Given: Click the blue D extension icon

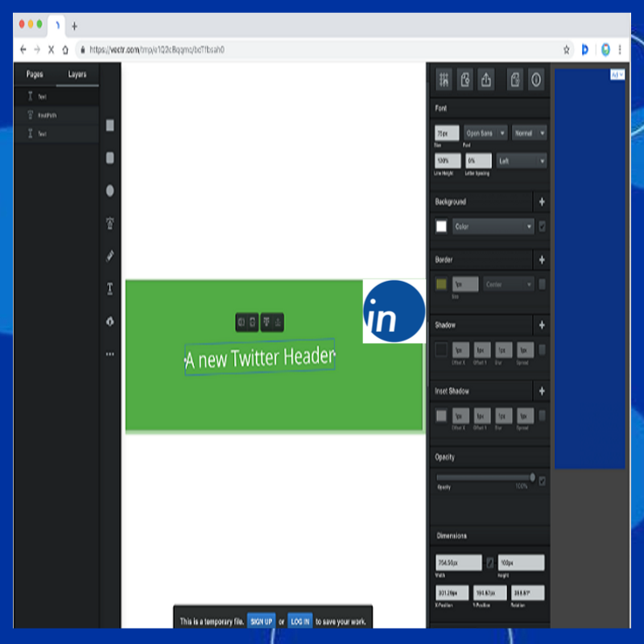Looking at the screenshot, I should pyautogui.click(x=585, y=50).
